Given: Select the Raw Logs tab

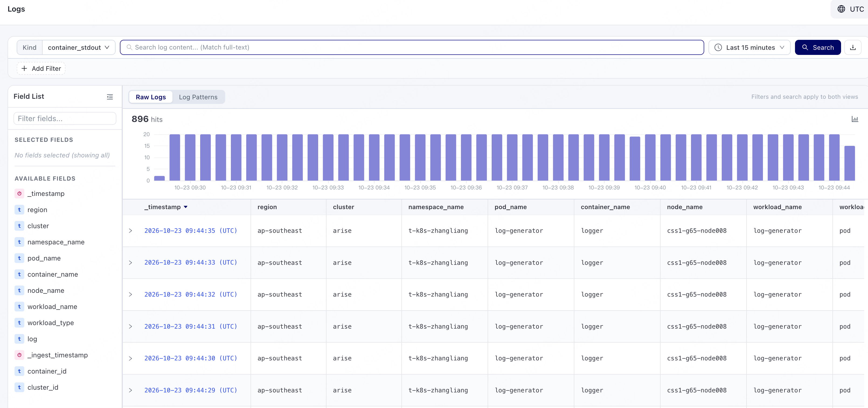Looking at the screenshot, I should [151, 97].
